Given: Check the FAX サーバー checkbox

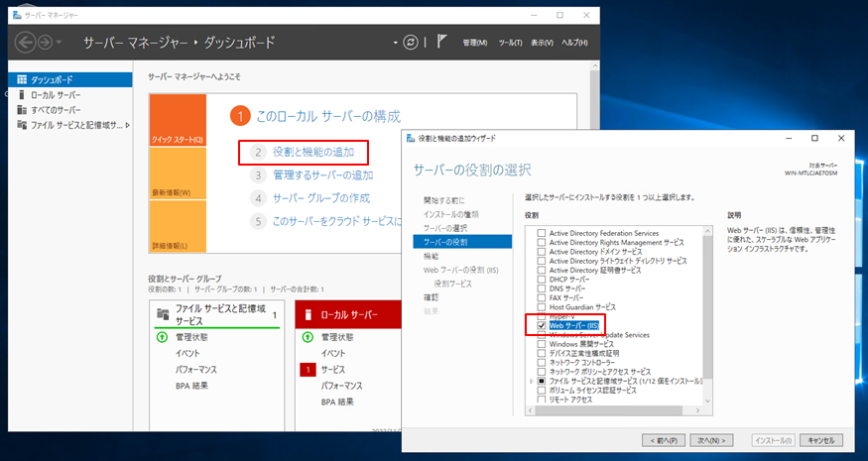Looking at the screenshot, I should (x=542, y=297).
